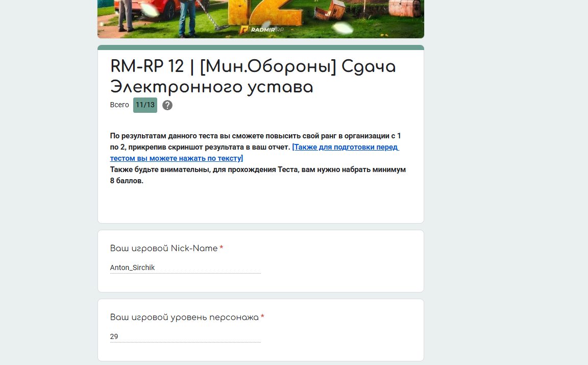
Task: Click the Radmir RP banner image
Action: [261, 19]
